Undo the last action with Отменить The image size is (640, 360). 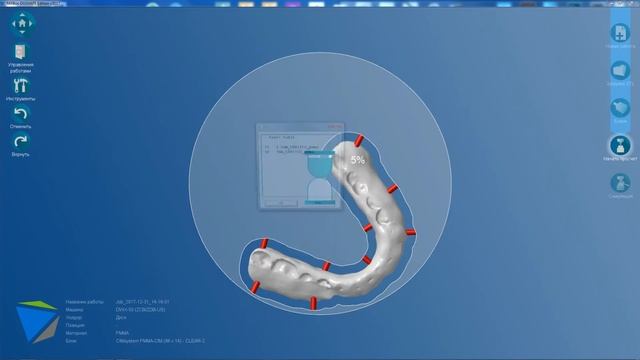[x=20, y=114]
